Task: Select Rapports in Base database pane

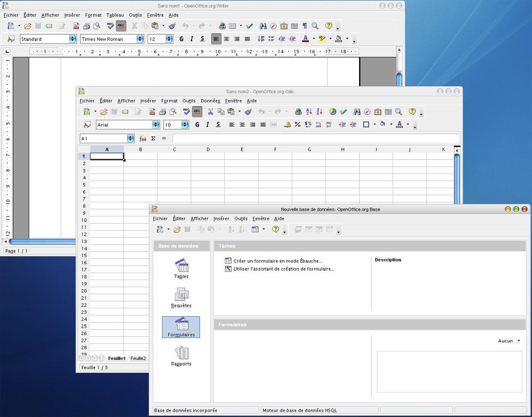Action: coord(181,356)
